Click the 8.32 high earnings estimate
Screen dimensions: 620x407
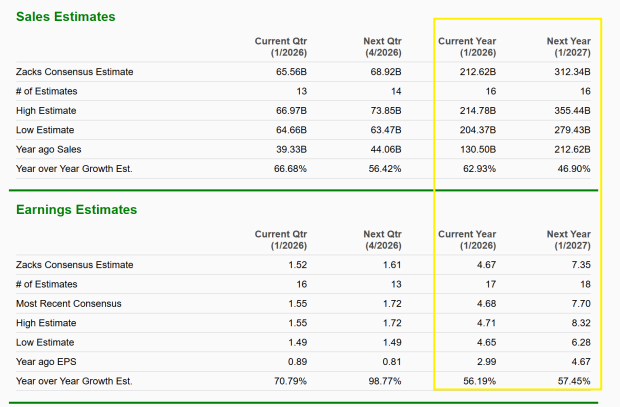tap(580, 323)
